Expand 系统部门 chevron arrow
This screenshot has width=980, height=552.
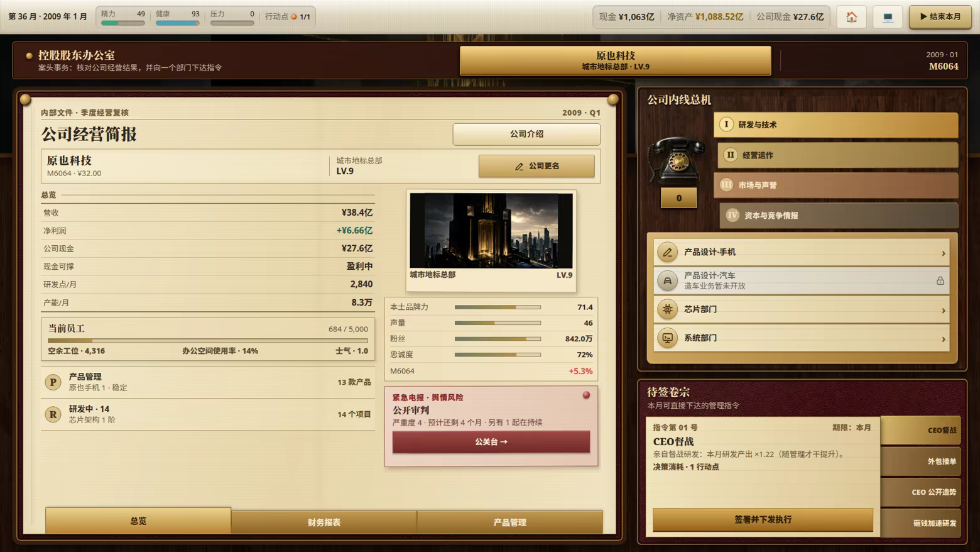pos(943,339)
